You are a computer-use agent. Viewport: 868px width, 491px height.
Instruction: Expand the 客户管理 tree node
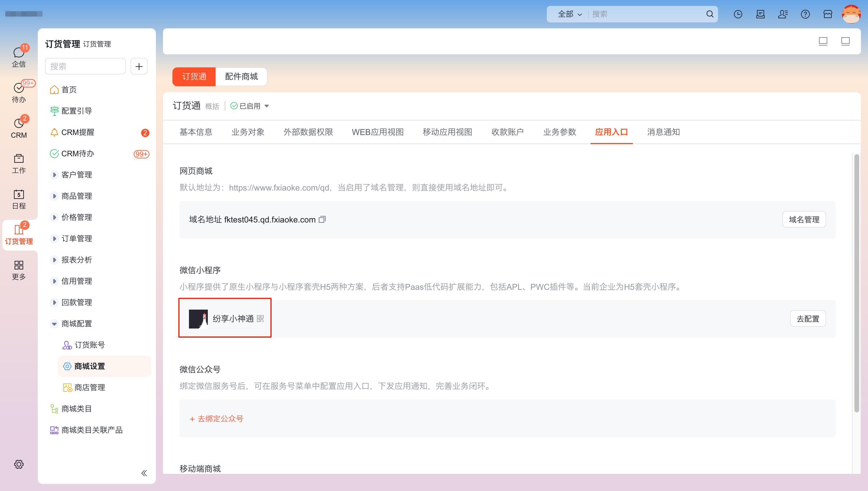coord(54,175)
